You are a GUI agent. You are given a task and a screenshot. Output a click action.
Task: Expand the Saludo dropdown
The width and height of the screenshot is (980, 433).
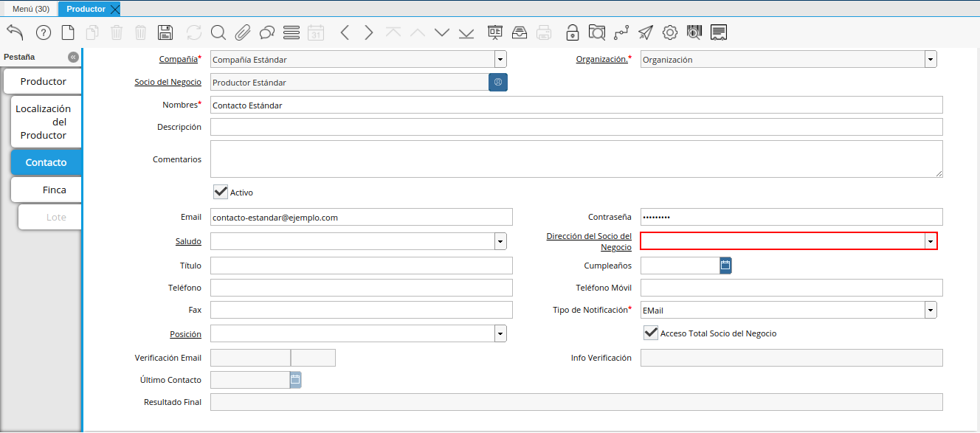(500, 241)
